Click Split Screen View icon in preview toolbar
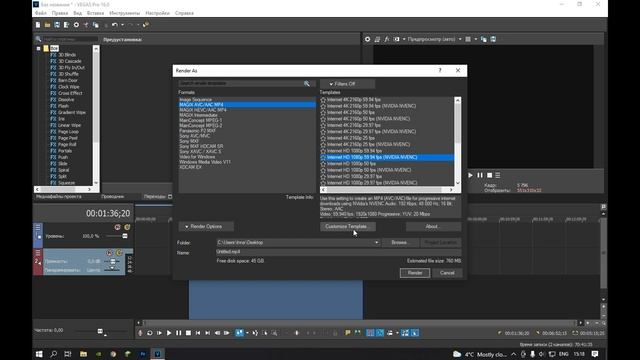Image resolution: width=640 pixels, height=360 pixels. (396, 39)
